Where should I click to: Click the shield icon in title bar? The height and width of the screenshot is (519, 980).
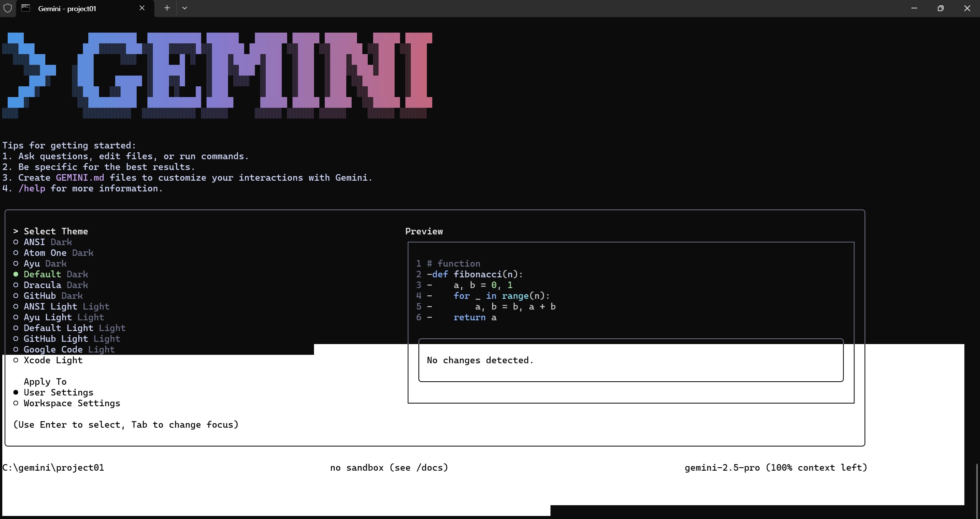[x=8, y=8]
